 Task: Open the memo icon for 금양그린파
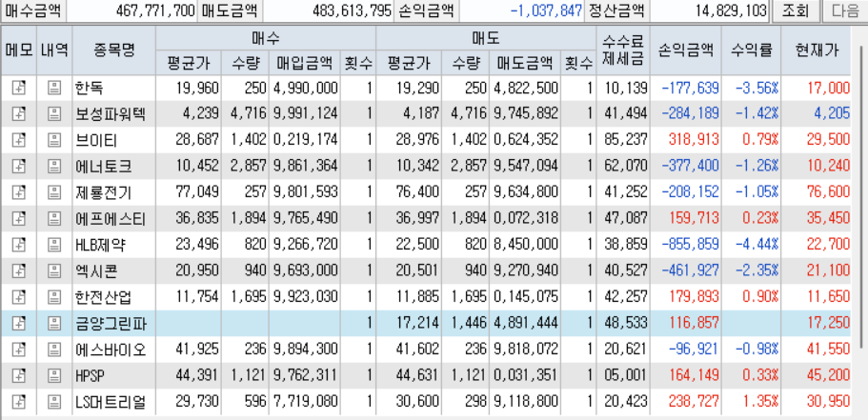19,323
